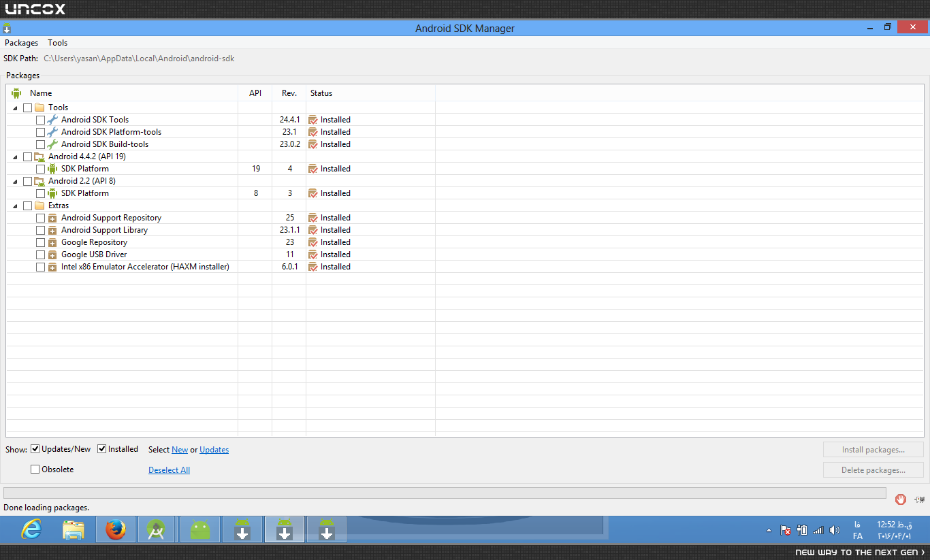The width and height of the screenshot is (930, 560).
Task: Collapse the Extras tree group
Action: (15, 206)
